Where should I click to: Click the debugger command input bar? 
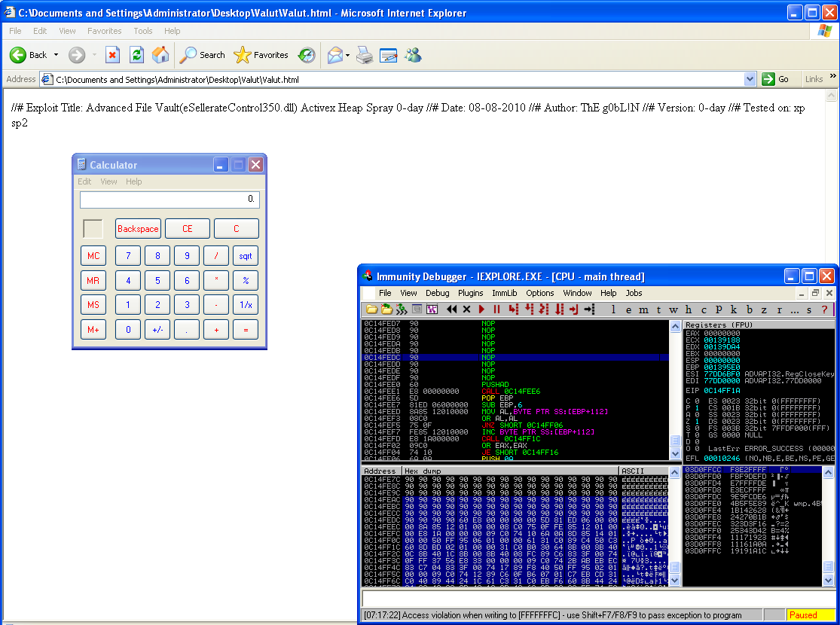pos(598,598)
